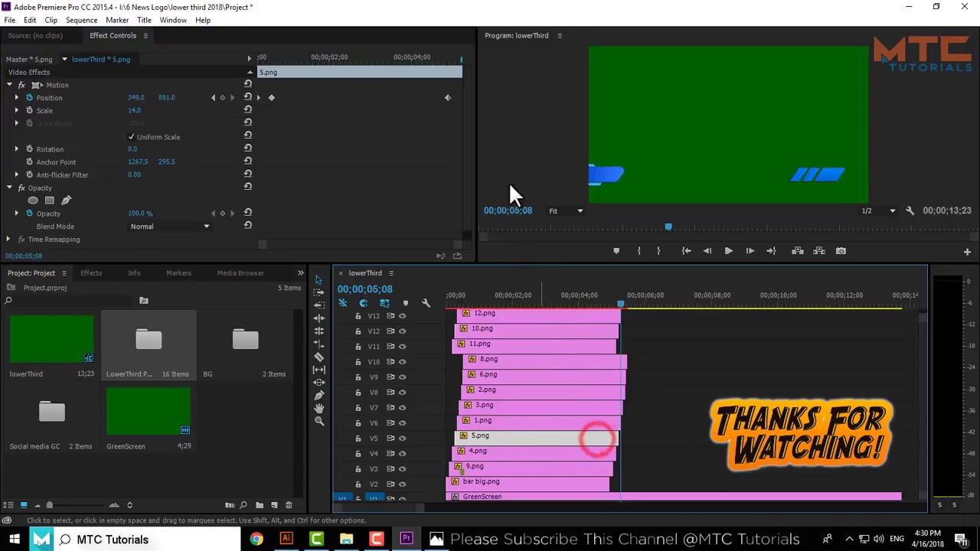Delete selected item with the trash icon

pos(289,505)
